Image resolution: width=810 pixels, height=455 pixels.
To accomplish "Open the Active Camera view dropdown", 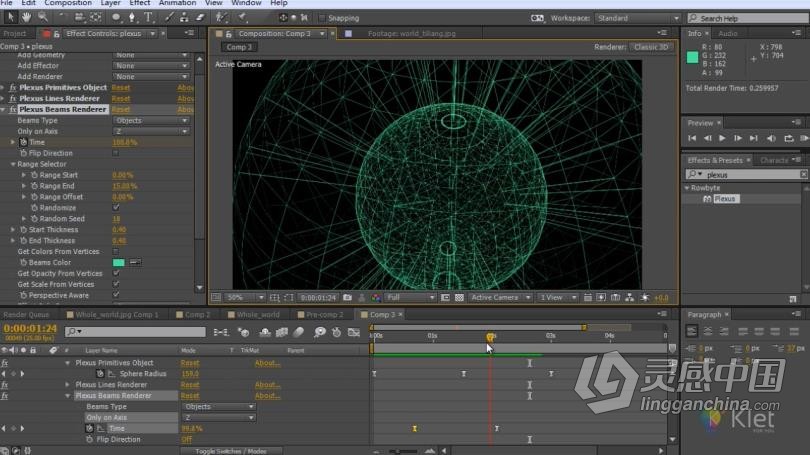I will click(500, 297).
